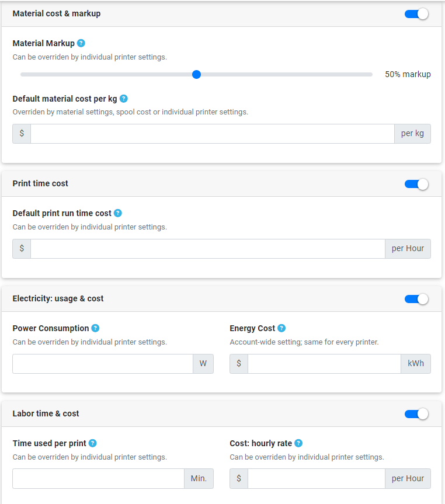This screenshot has width=445, height=504.
Task: Click the Material Markup slider handle
Action: [x=196, y=75]
